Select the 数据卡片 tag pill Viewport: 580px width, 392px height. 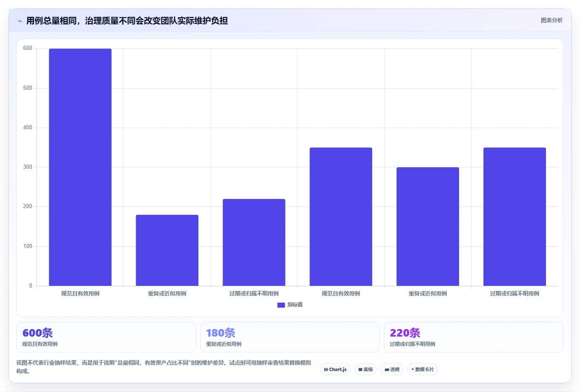pos(423,369)
